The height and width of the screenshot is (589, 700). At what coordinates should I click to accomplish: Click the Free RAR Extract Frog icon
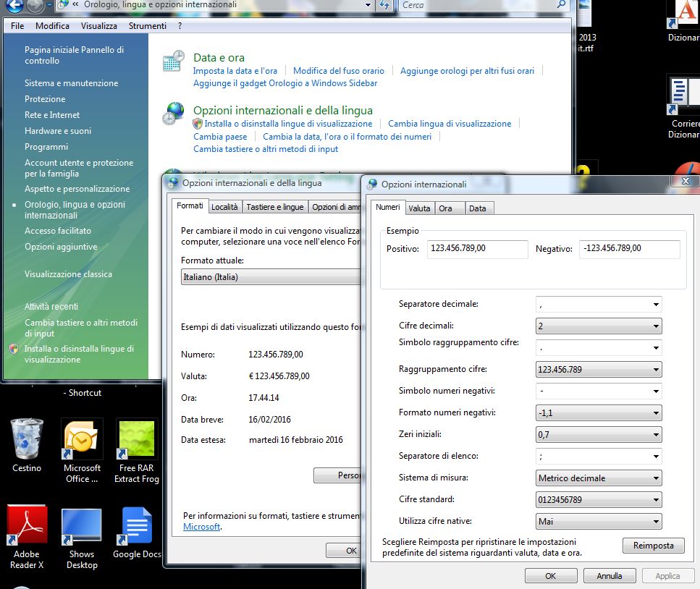[x=137, y=439]
